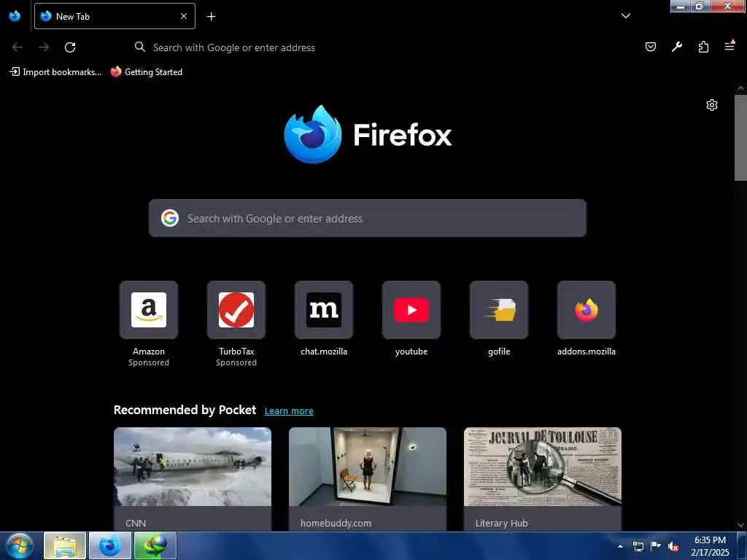The image size is (747, 560).
Task: Open Windows Explorer from the taskbar
Action: tap(65, 545)
